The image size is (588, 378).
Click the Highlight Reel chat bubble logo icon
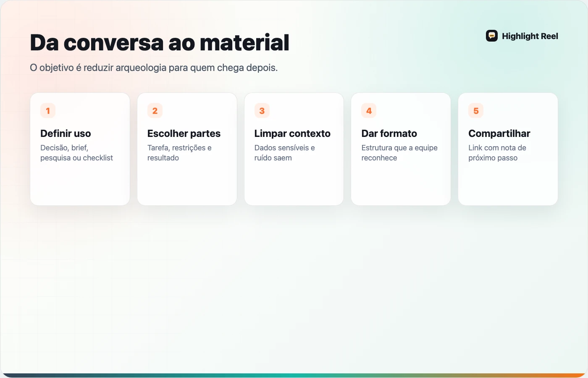click(492, 36)
